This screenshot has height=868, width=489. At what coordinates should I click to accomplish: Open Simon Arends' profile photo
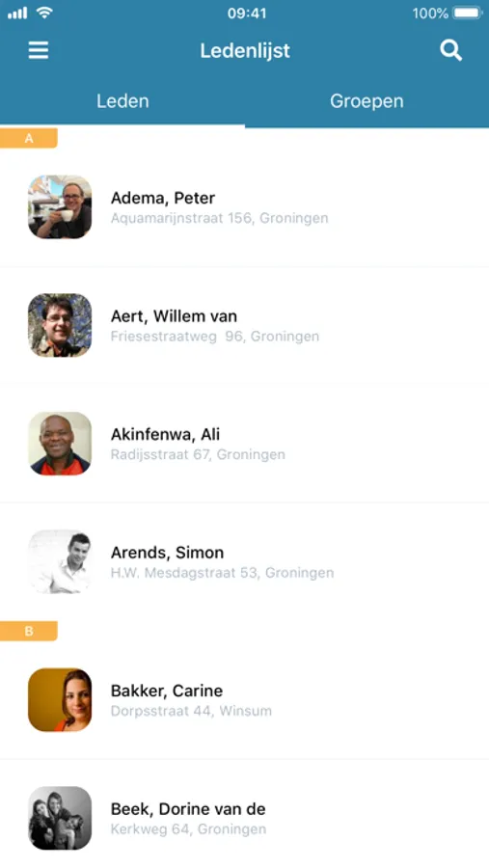pyautogui.click(x=60, y=561)
